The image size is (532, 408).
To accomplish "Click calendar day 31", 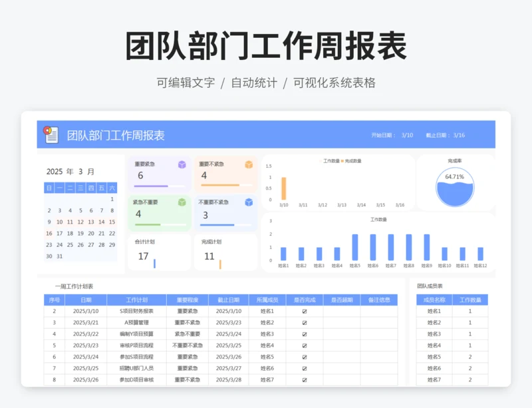I will (x=59, y=256).
